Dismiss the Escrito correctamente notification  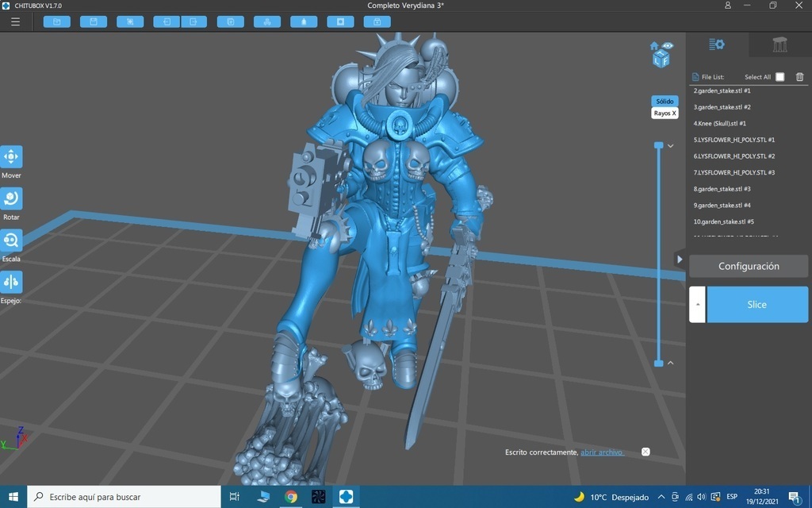pyautogui.click(x=645, y=452)
